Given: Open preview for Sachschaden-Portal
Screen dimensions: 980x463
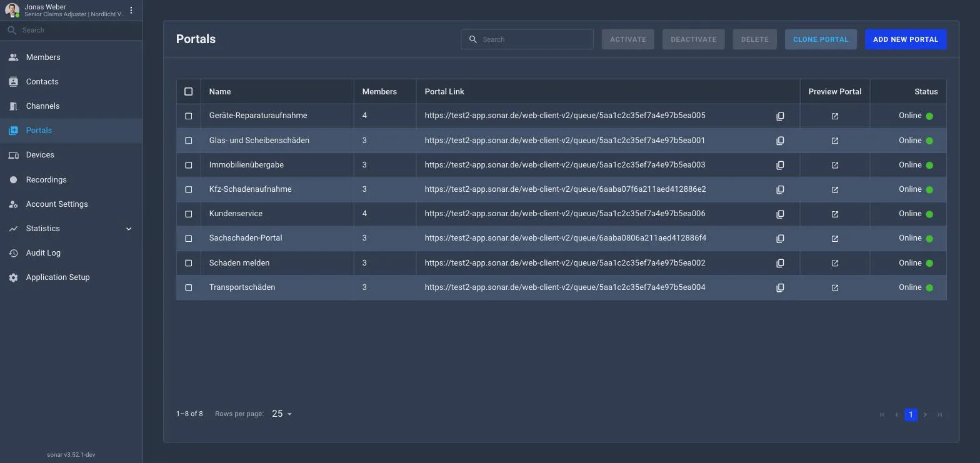Looking at the screenshot, I should [x=835, y=239].
